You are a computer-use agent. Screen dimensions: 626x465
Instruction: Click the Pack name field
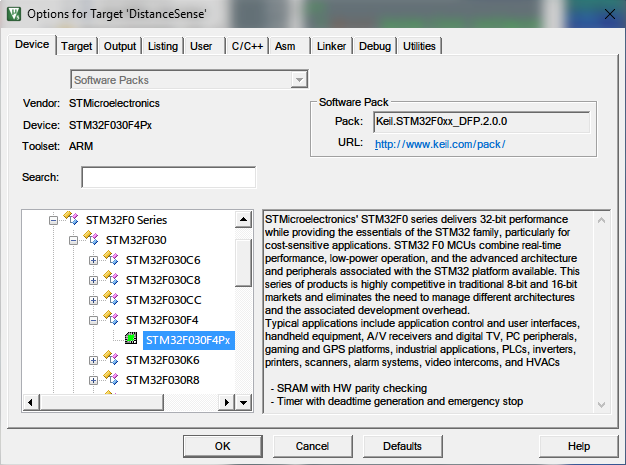(481, 122)
